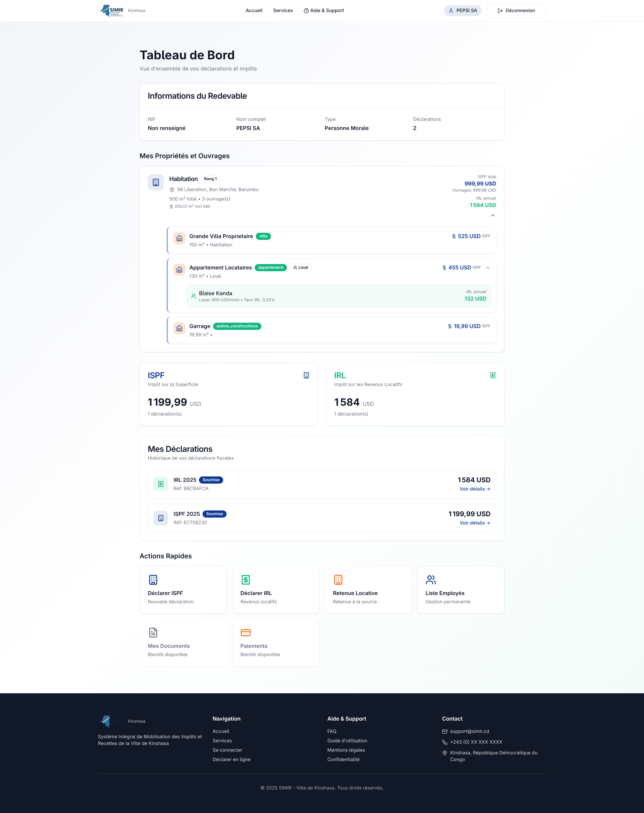Click the support@simir.cd email contact
Viewport: 644px width, 813px height.
pyautogui.click(x=469, y=731)
